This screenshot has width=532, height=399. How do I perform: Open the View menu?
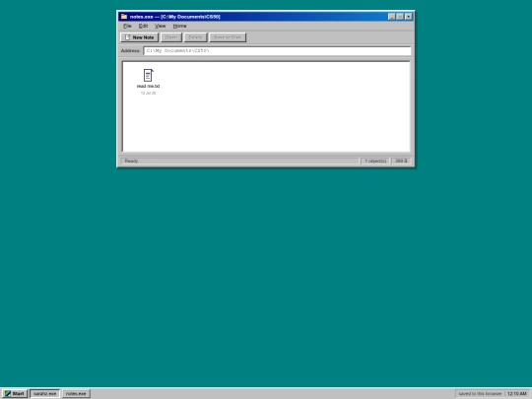pos(161,26)
